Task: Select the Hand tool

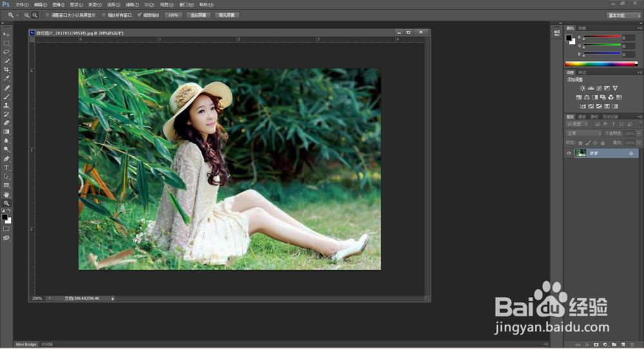Action: click(6, 194)
